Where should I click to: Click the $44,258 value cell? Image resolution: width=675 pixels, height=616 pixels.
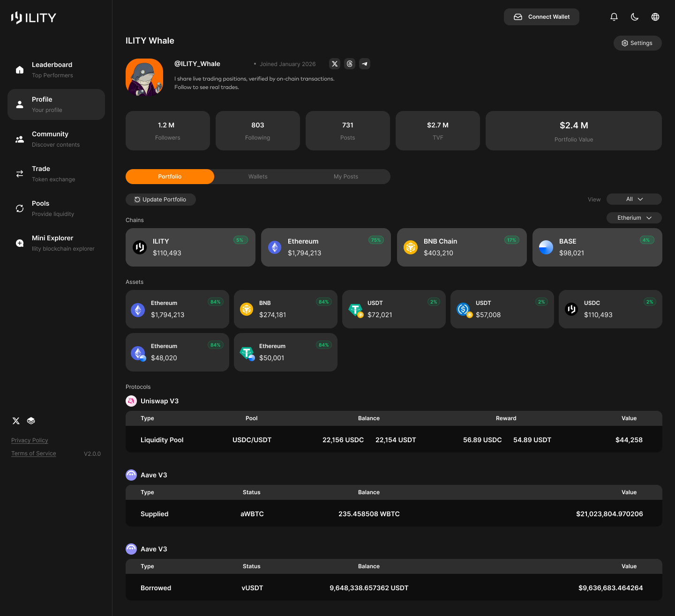(x=629, y=440)
